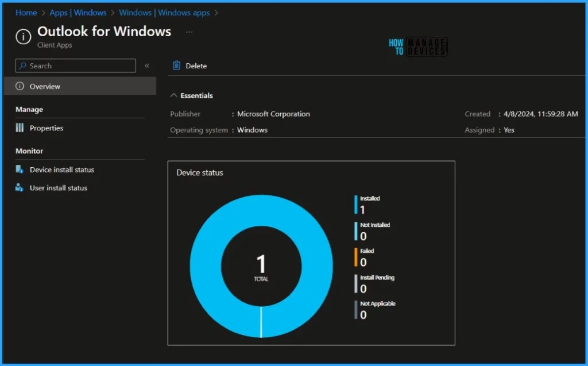Click the Device install status icon
The height and width of the screenshot is (366, 588).
(x=20, y=169)
